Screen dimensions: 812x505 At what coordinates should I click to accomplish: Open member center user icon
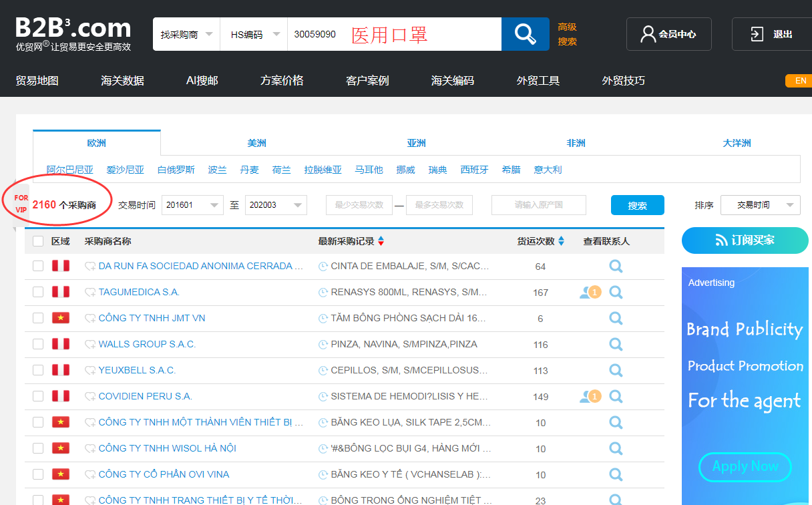(648, 34)
